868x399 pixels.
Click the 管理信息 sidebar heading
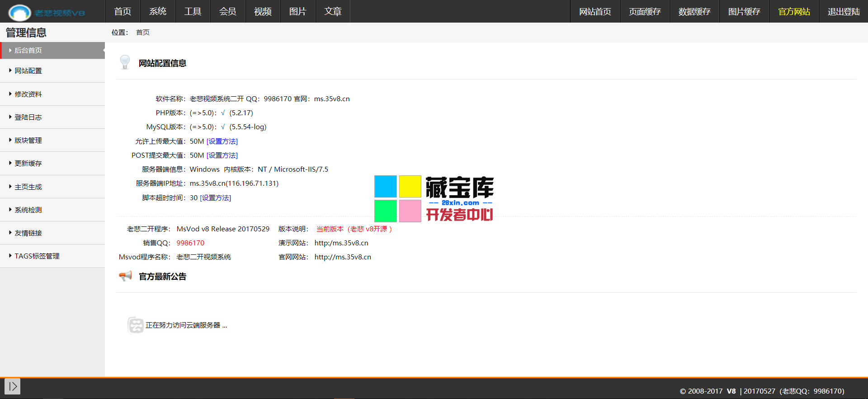point(26,33)
